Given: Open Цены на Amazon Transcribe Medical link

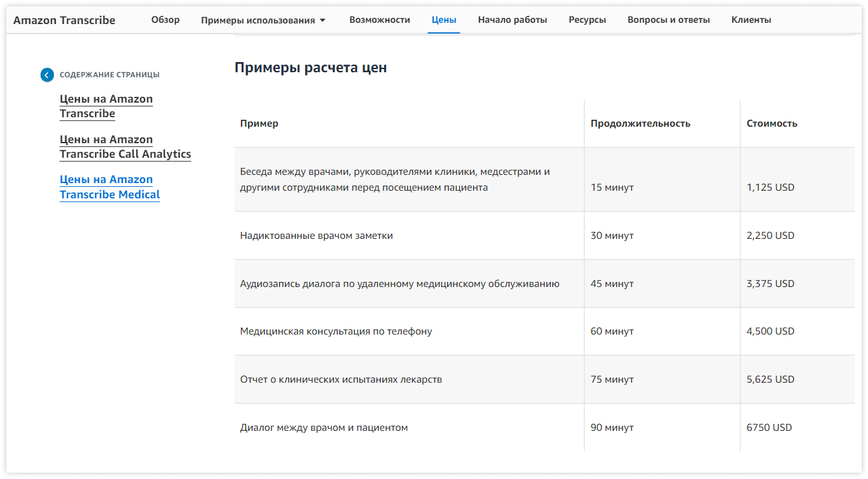Looking at the screenshot, I should pos(110,187).
